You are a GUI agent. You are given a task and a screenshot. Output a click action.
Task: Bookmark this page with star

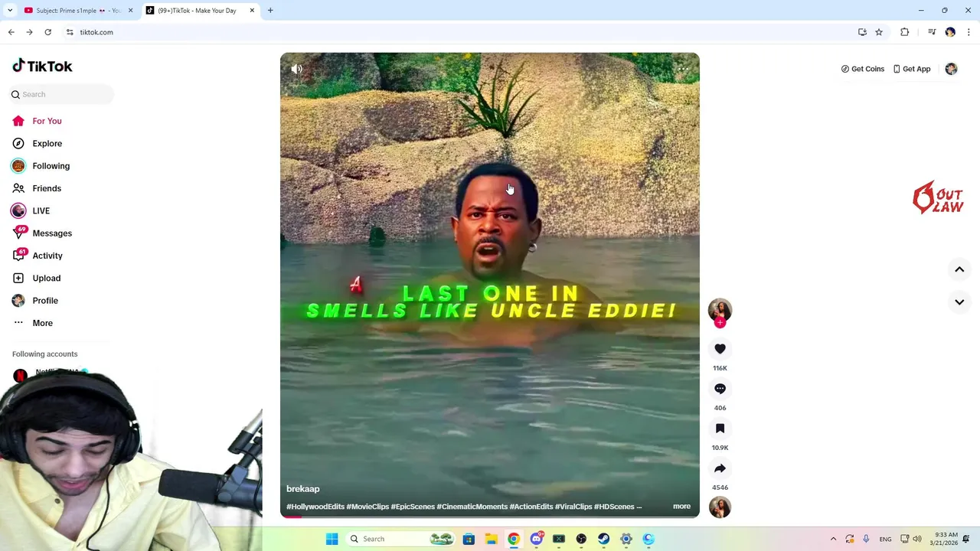coord(879,32)
